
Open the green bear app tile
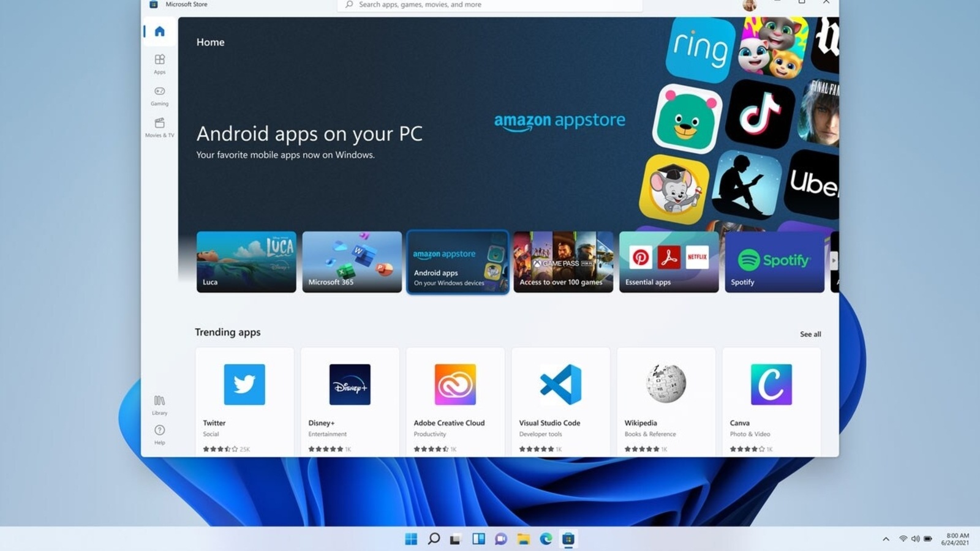pos(687,119)
